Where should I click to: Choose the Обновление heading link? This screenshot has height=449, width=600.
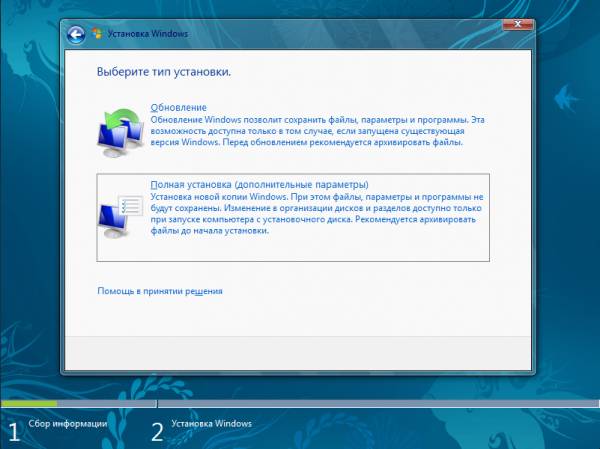pyautogui.click(x=178, y=108)
